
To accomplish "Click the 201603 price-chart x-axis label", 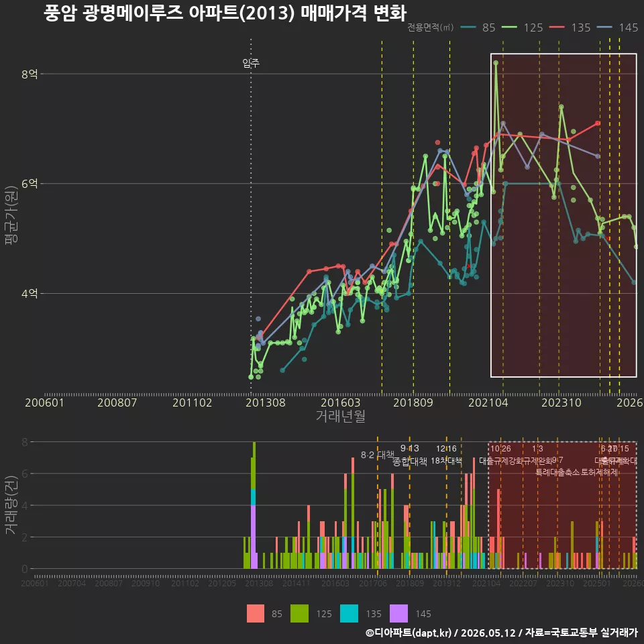I will pos(341,402).
